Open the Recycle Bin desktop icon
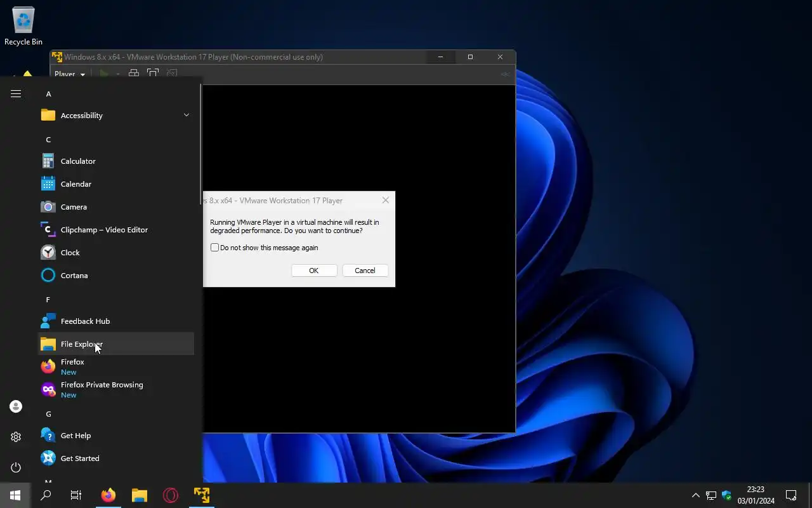Image resolution: width=812 pixels, height=508 pixels. coord(23,27)
